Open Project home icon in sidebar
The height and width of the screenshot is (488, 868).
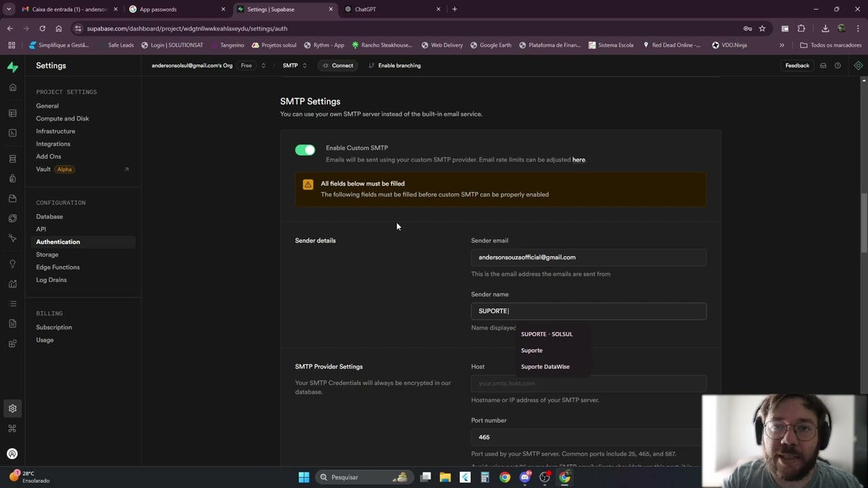pyautogui.click(x=12, y=87)
